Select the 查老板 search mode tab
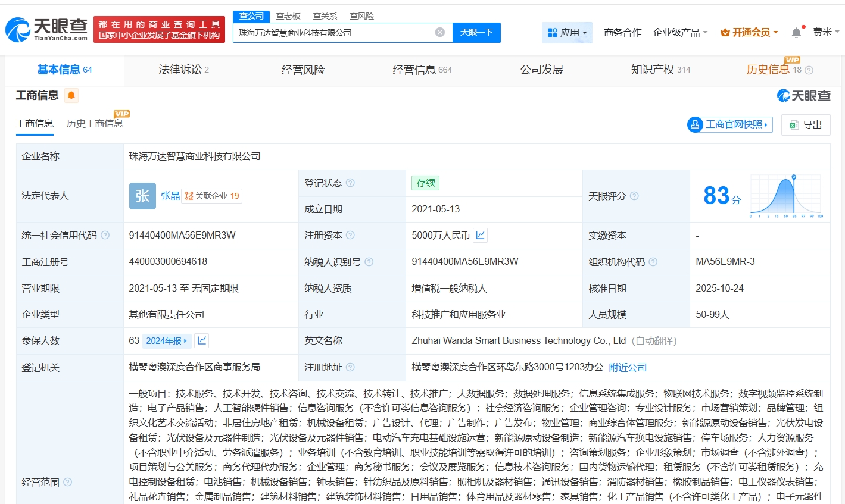Image resolution: width=845 pixels, height=504 pixels. pos(288,16)
